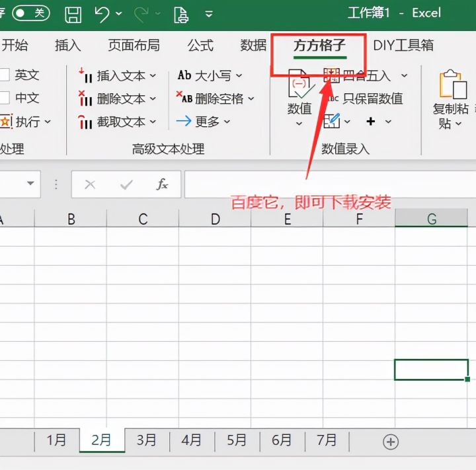This screenshot has width=476, height=470.
Task: Select column G header
Action: (431, 219)
